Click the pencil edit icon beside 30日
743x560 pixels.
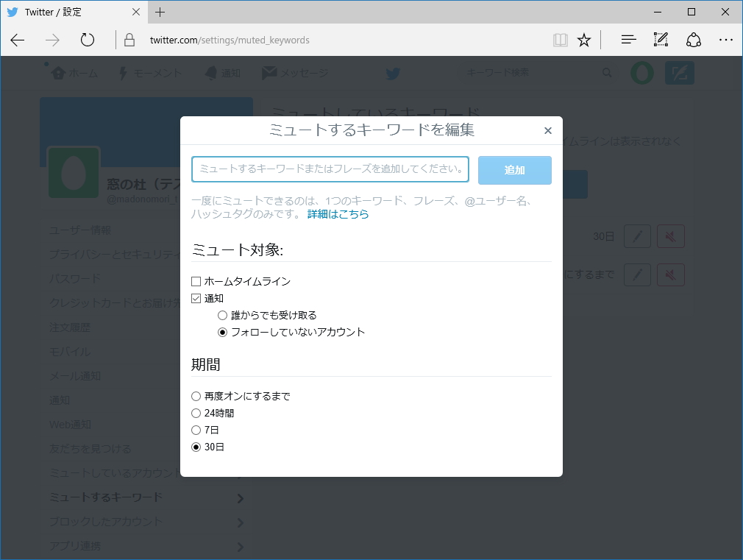(637, 236)
